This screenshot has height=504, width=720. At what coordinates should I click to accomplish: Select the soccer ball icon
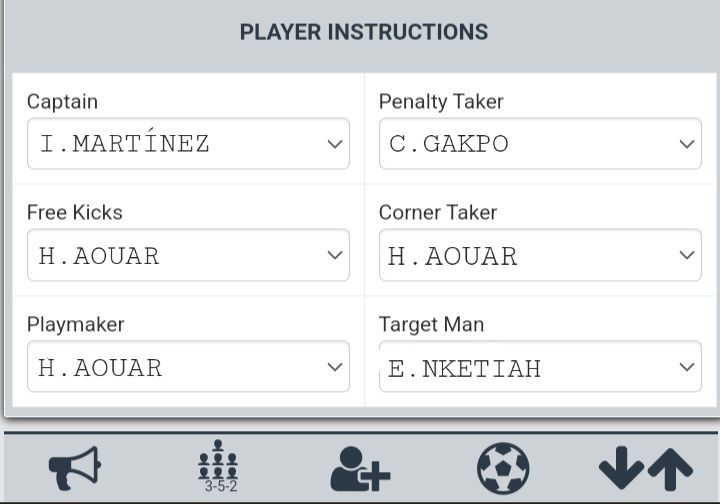503,468
